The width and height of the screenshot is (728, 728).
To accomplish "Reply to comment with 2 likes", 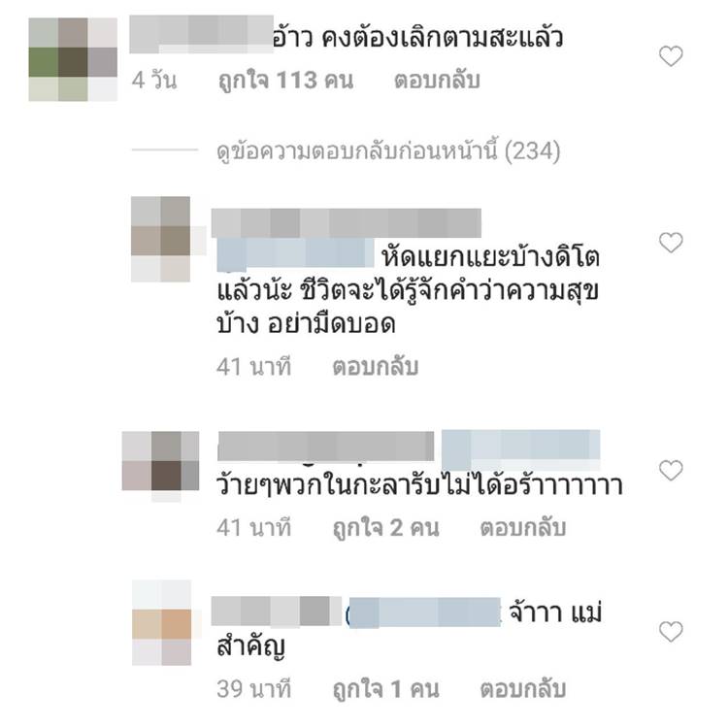I will (523, 527).
